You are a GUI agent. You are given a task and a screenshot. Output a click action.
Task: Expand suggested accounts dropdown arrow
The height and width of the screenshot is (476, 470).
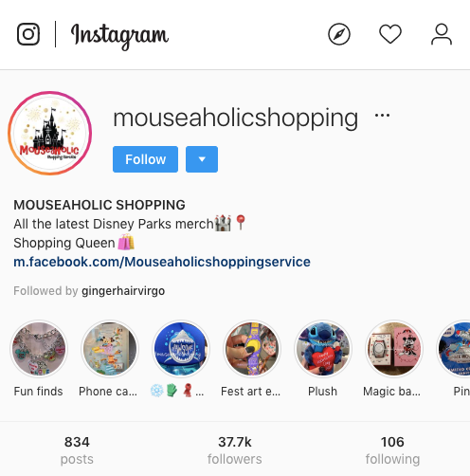202,159
